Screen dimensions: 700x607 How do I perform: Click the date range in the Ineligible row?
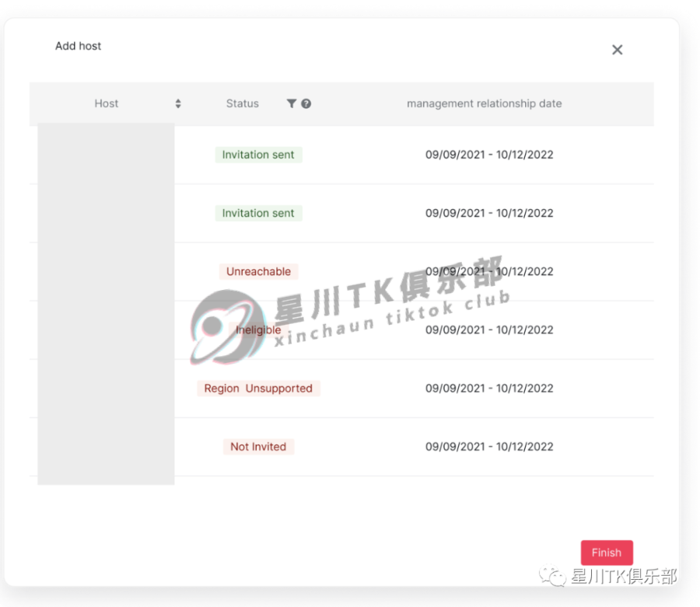click(x=489, y=330)
